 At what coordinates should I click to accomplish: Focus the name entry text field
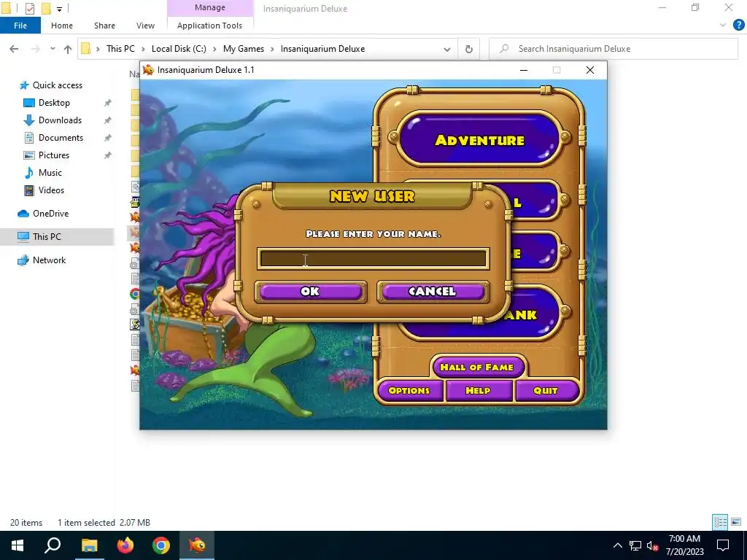[373, 259]
